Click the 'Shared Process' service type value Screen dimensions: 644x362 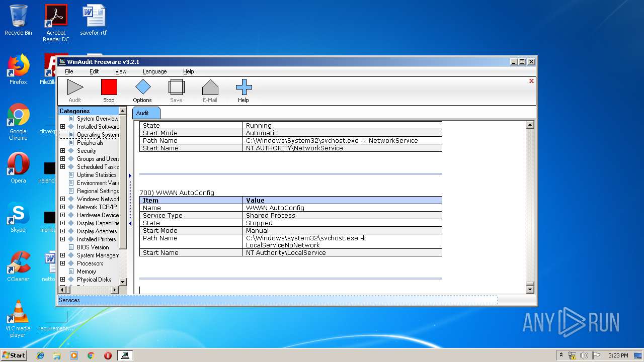coord(342,215)
